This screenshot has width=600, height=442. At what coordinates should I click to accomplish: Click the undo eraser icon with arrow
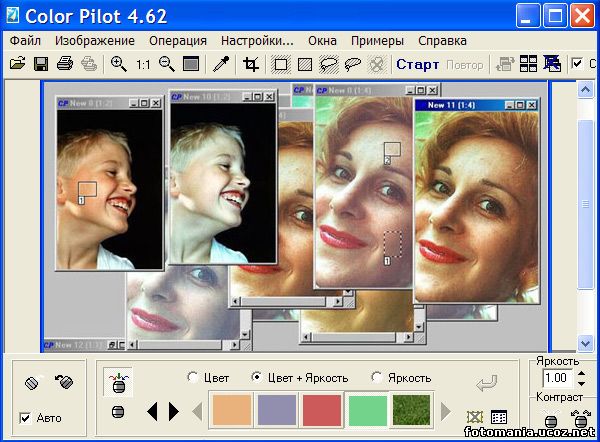coord(64,381)
